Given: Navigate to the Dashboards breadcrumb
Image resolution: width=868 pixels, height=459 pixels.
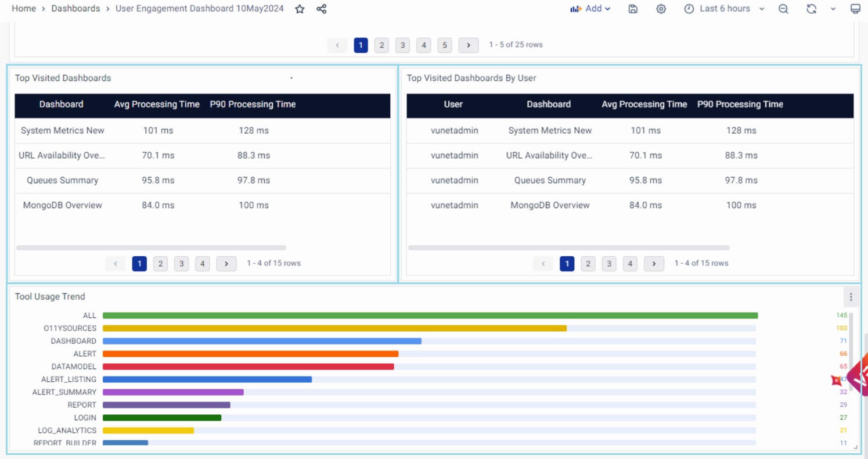Looking at the screenshot, I should pyautogui.click(x=75, y=9).
